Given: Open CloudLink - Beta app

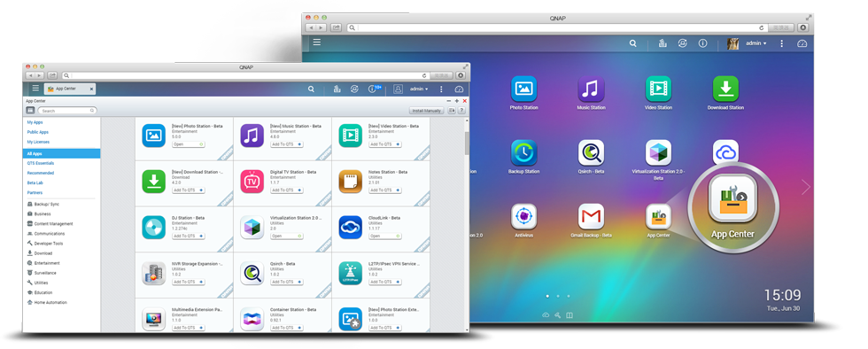Looking at the screenshot, I should (x=385, y=236).
